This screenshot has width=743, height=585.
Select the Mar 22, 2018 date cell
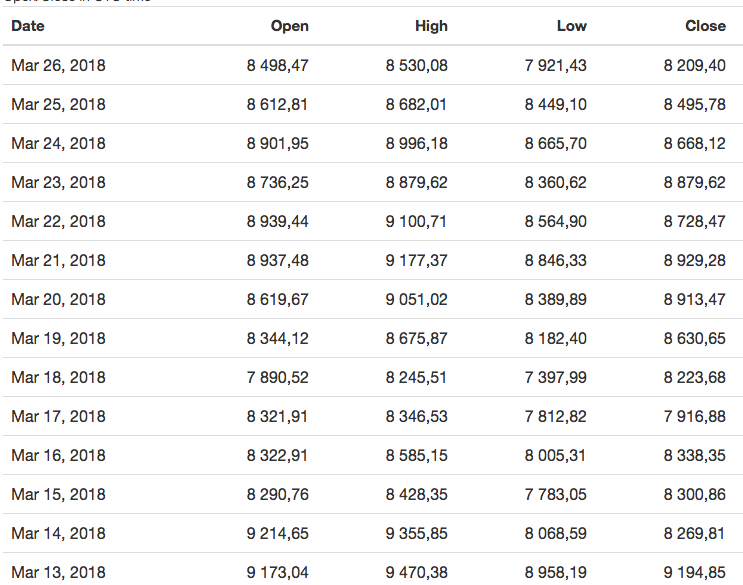coord(58,221)
